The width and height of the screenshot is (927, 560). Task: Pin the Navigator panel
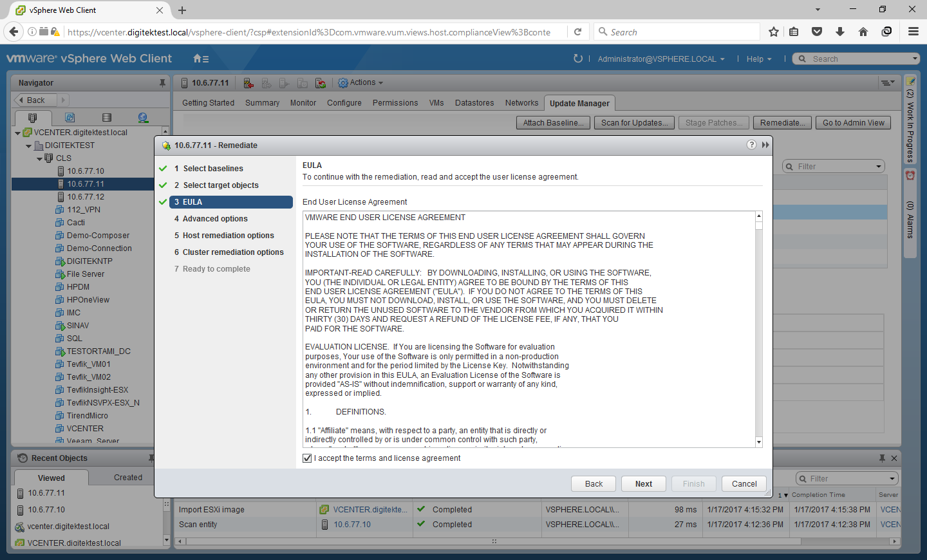(x=162, y=83)
